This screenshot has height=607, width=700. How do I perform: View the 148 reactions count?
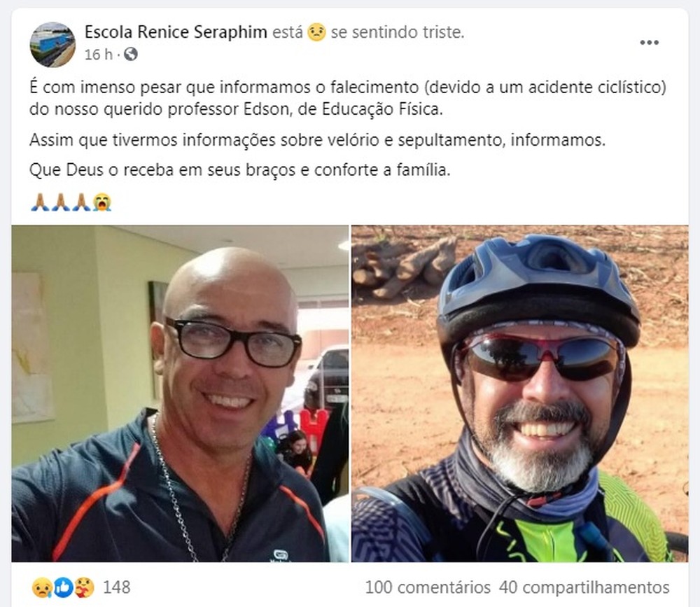(116, 587)
